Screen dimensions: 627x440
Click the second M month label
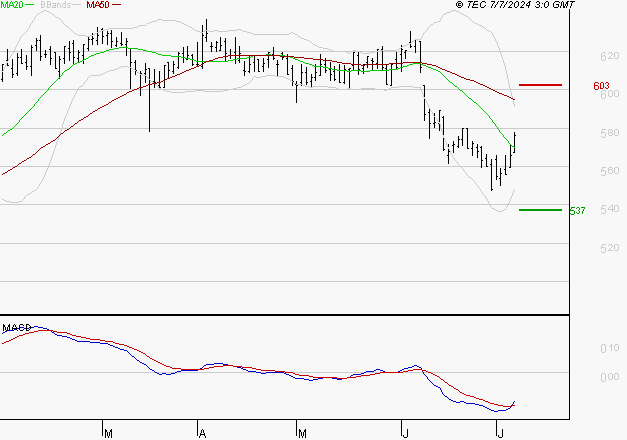(302, 434)
